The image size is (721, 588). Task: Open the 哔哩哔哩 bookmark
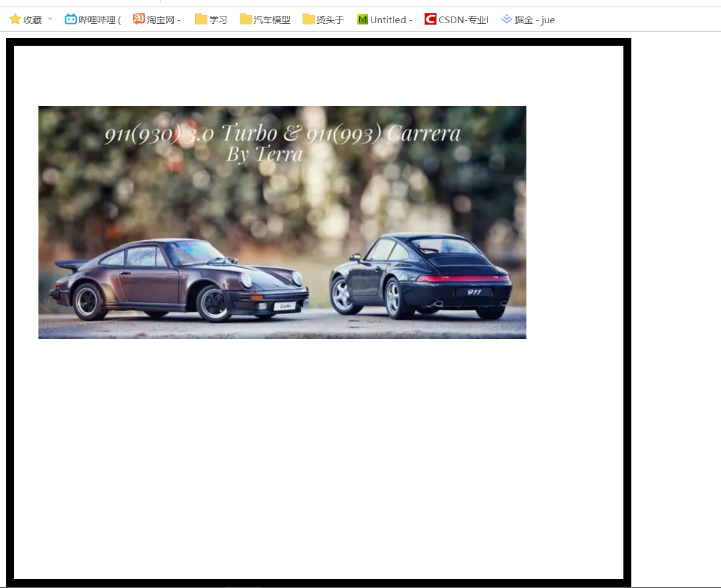[93, 20]
